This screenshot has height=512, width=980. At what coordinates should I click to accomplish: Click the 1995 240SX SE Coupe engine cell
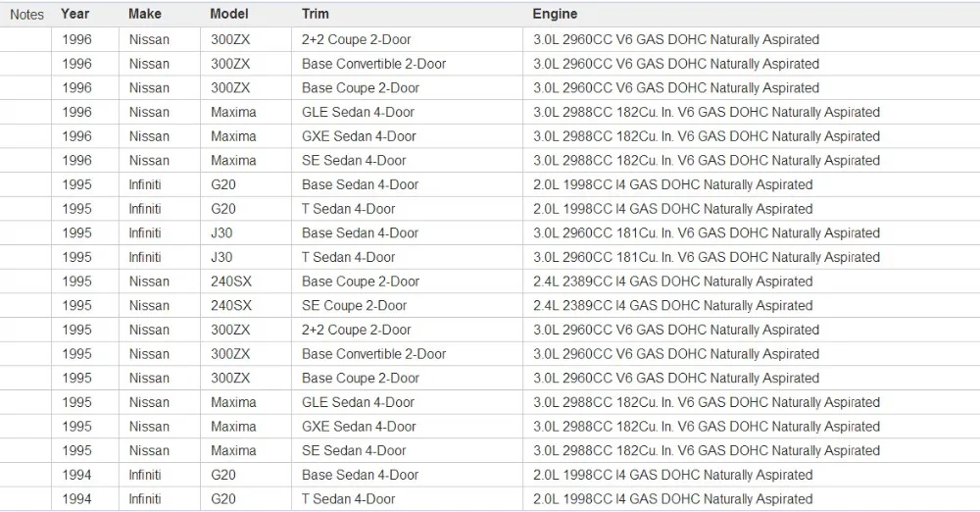point(752,305)
